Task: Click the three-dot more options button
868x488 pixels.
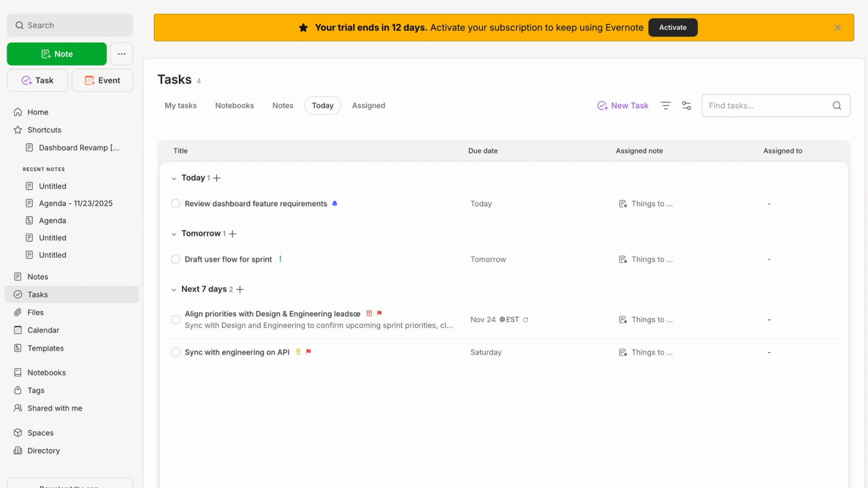Action: tap(122, 54)
